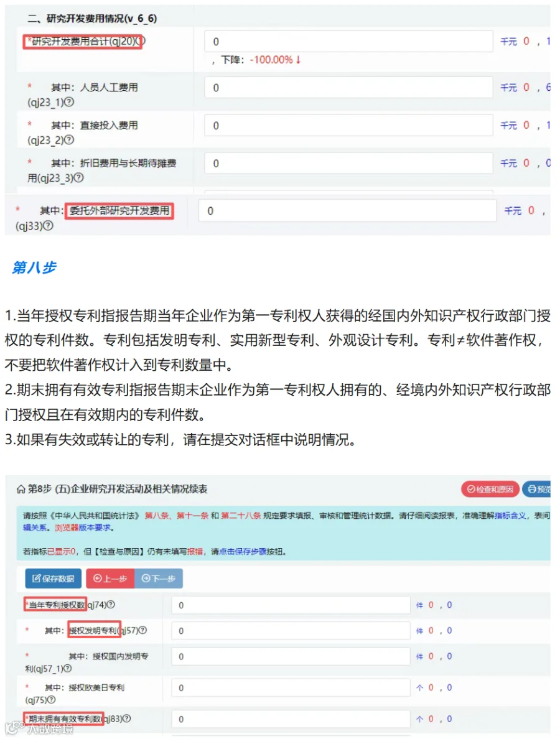Click the 保存数据 button

pos(54,579)
